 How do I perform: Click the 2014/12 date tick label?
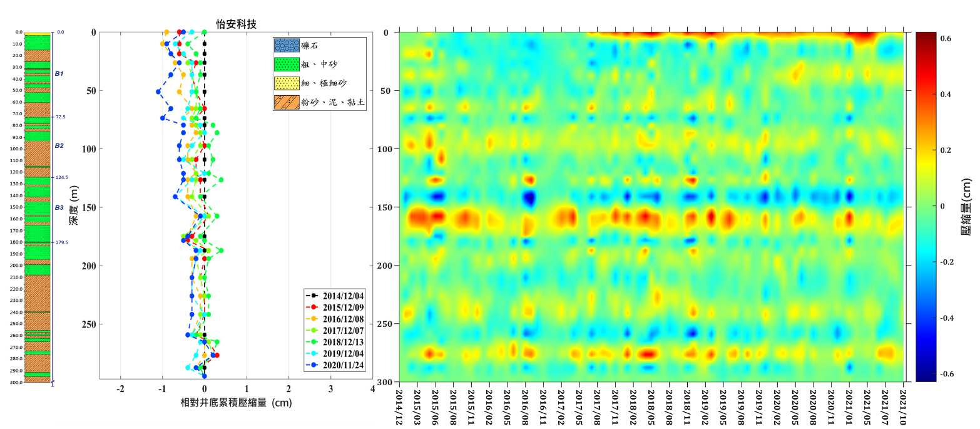click(x=399, y=405)
